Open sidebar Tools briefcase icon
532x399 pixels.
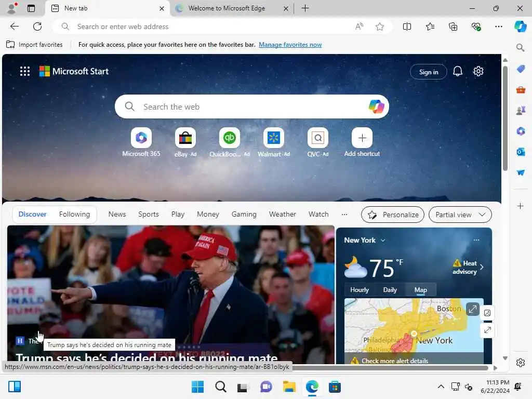pyautogui.click(x=521, y=90)
